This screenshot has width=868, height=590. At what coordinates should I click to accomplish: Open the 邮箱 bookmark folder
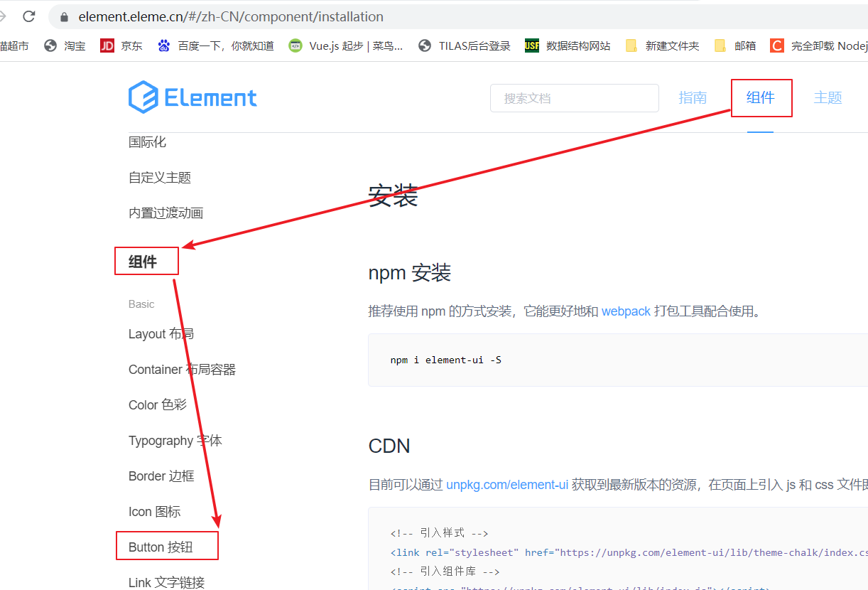(x=735, y=45)
